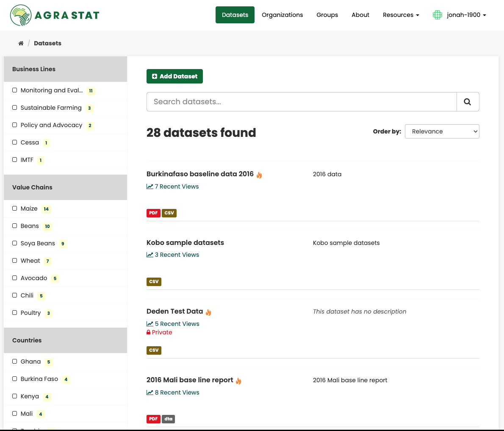The width and height of the screenshot is (504, 431).
Task: Check the Beans value chain filter
Action: [14, 226]
